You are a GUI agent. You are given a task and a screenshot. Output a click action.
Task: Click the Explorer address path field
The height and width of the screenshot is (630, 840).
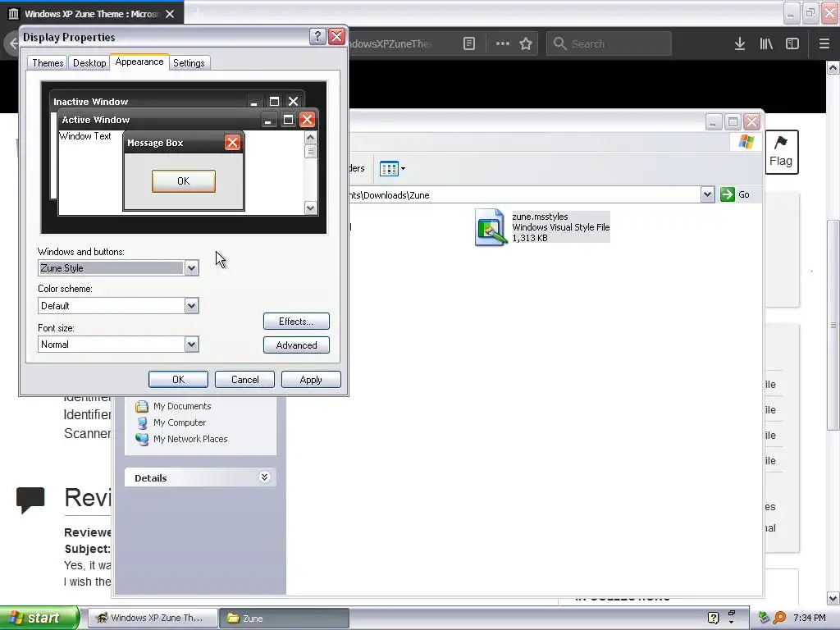tap(523, 195)
